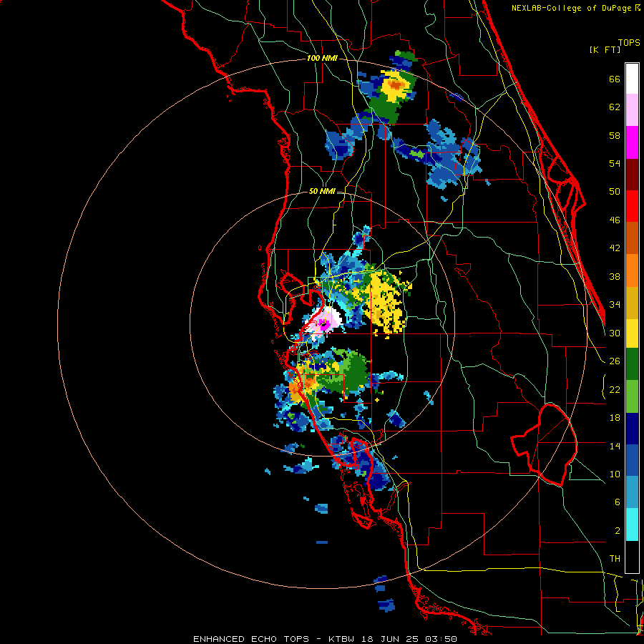The height and width of the screenshot is (644, 644).
Task: Click the [K FT] units label
Action: pos(605,49)
